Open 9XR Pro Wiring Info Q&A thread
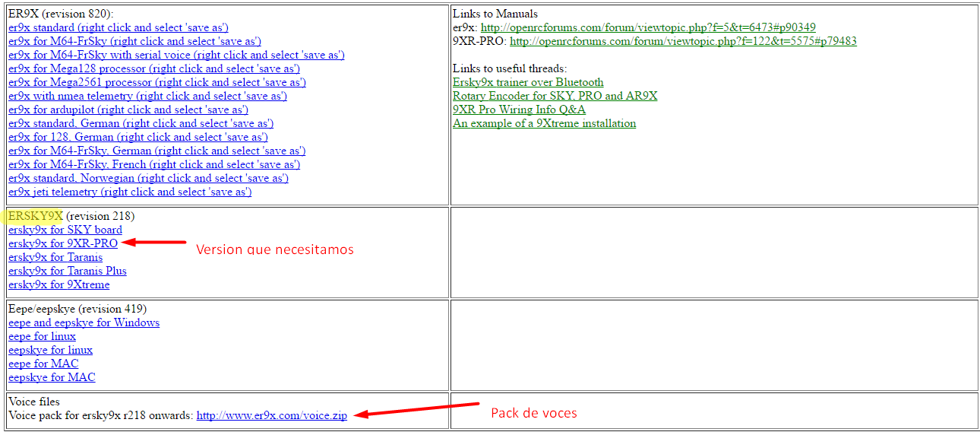The width and height of the screenshot is (980, 432). coord(519,110)
